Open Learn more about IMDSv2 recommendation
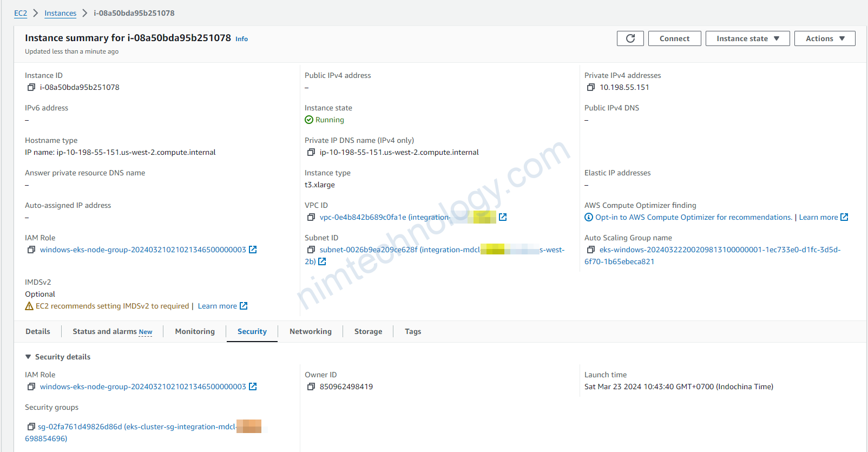 tap(222, 306)
